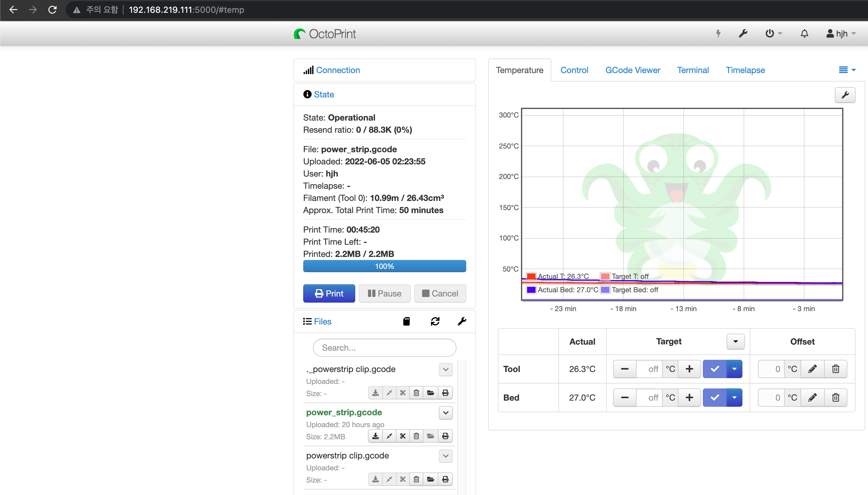The width and height of the screenshot is (868, 495).
Task: Refresh the file list
Action: coord(435,321)
